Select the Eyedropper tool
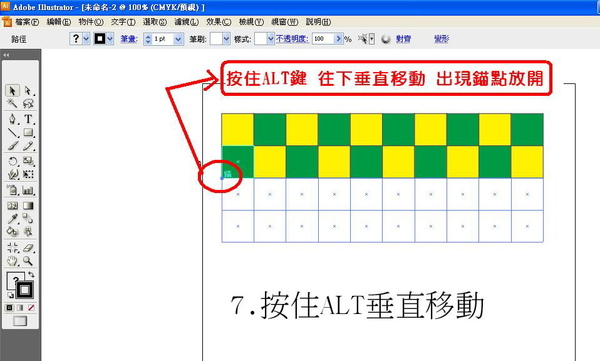 pyautogui.click(x=12, y=219)
